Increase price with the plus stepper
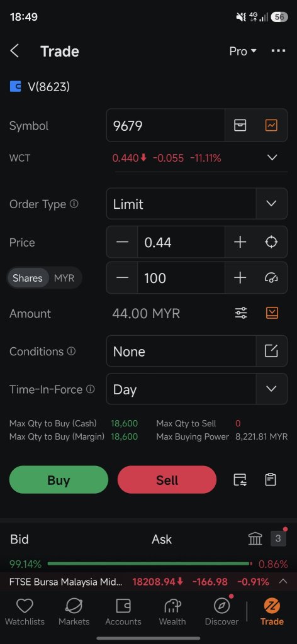The height and width of the screenshot is (644, 297). (x=240, y=242)
